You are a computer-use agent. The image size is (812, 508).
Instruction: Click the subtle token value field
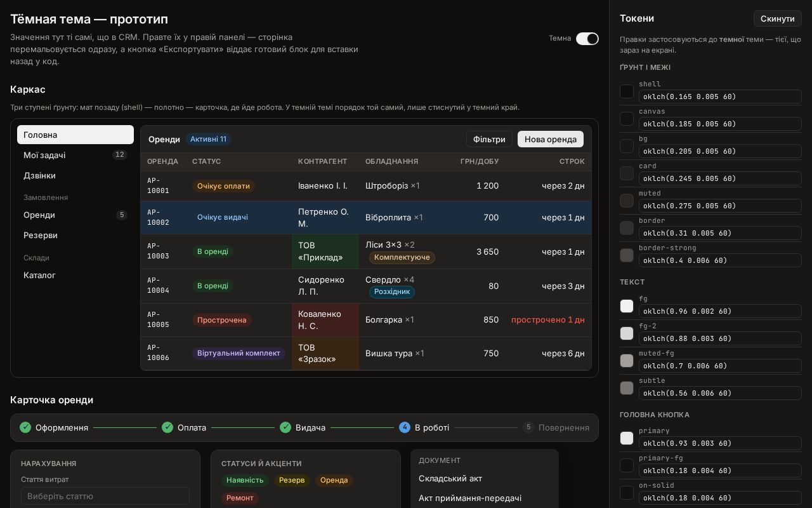coord(720,393)
